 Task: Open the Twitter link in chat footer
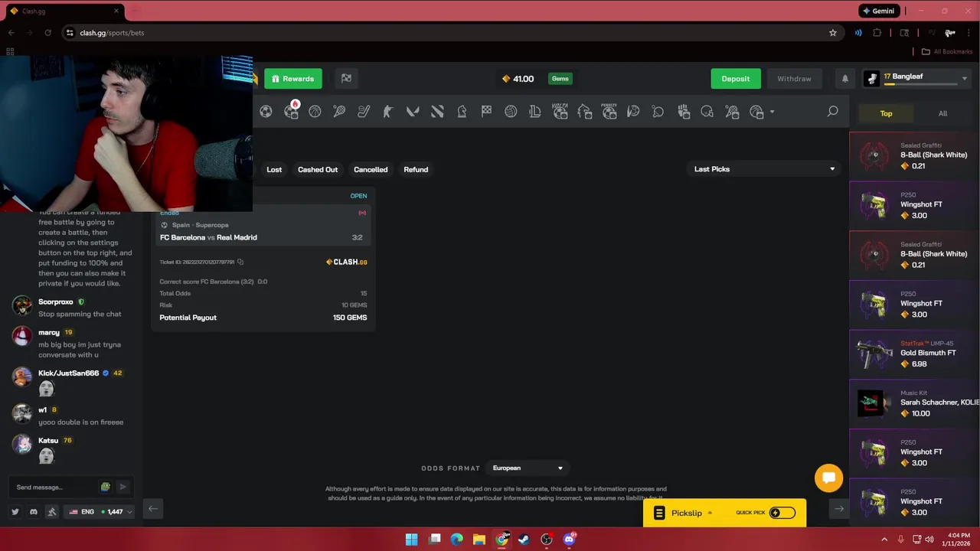tap(15, 512)
